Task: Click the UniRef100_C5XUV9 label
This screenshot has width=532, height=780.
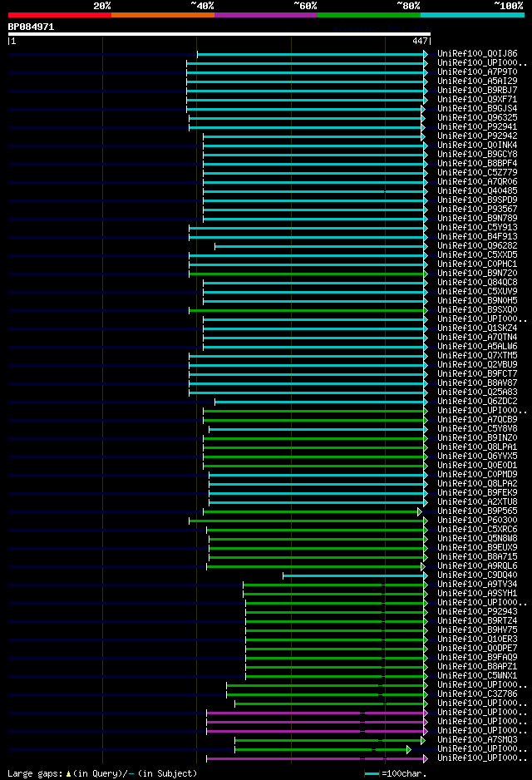Action: 477,291
